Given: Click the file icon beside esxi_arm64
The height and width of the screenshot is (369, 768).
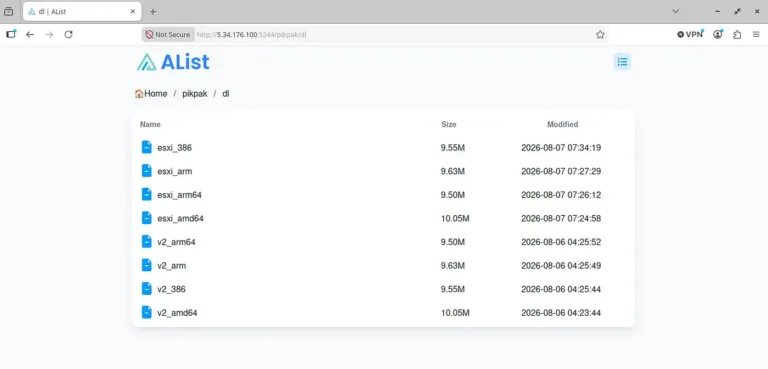Looking at the screenshot, I should pos(146,194).
